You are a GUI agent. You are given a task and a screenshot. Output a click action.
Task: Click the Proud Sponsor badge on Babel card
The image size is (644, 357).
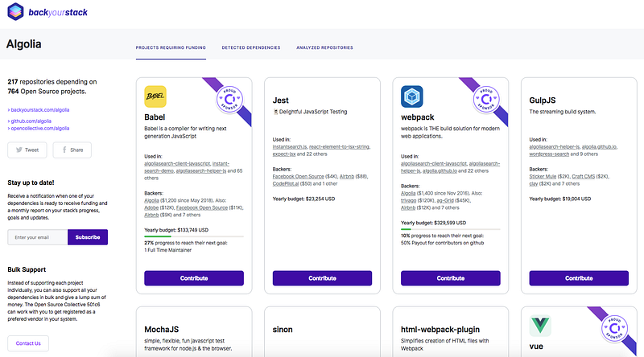(229, 99)
